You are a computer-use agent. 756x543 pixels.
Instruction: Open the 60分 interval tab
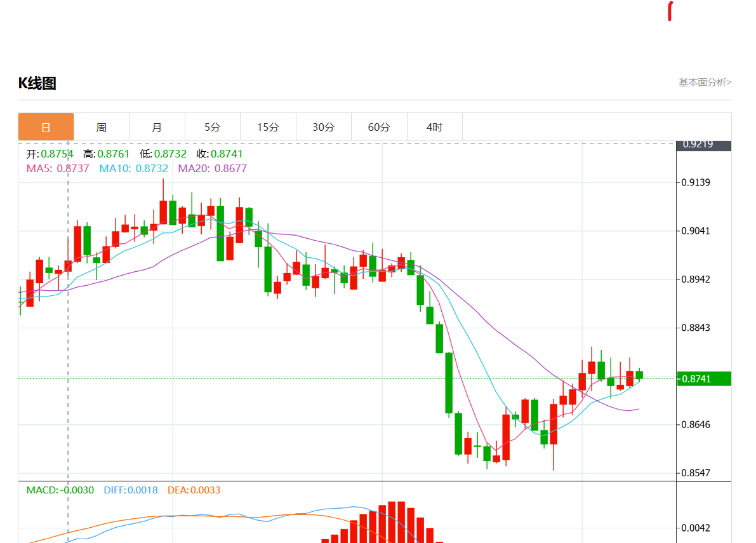tap(379, 127)
